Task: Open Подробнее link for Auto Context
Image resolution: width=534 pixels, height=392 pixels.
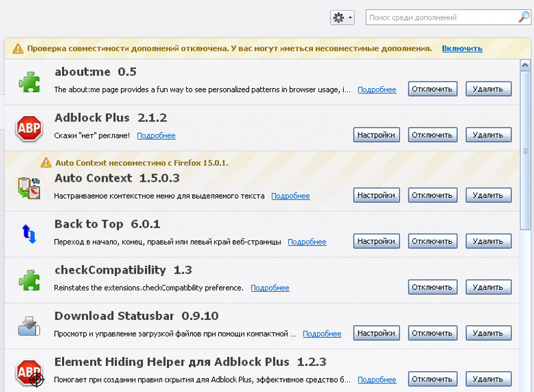Action: point(290,196)
